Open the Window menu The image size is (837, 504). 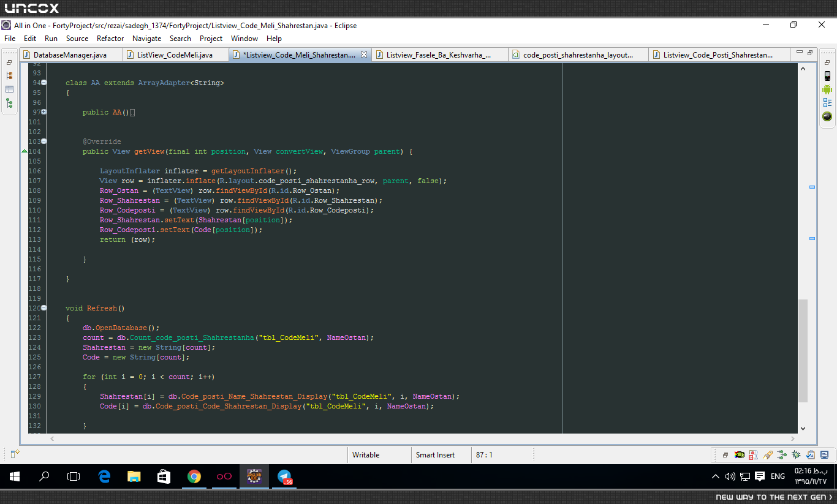click(x=244, y=38)
